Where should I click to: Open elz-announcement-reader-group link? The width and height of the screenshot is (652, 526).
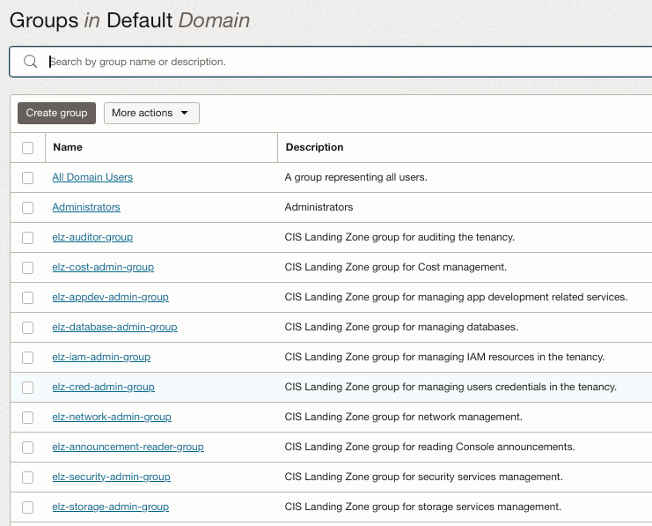(128, 447)
